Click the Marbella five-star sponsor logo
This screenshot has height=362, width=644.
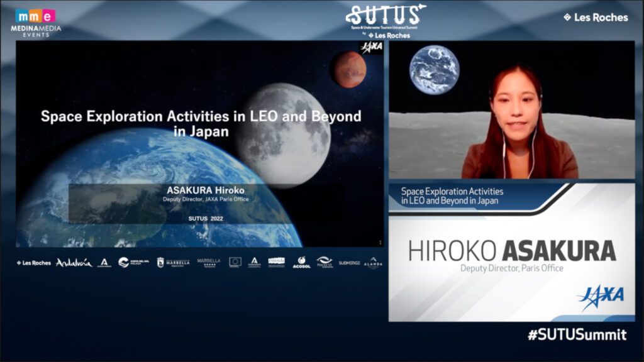[209, 262]
